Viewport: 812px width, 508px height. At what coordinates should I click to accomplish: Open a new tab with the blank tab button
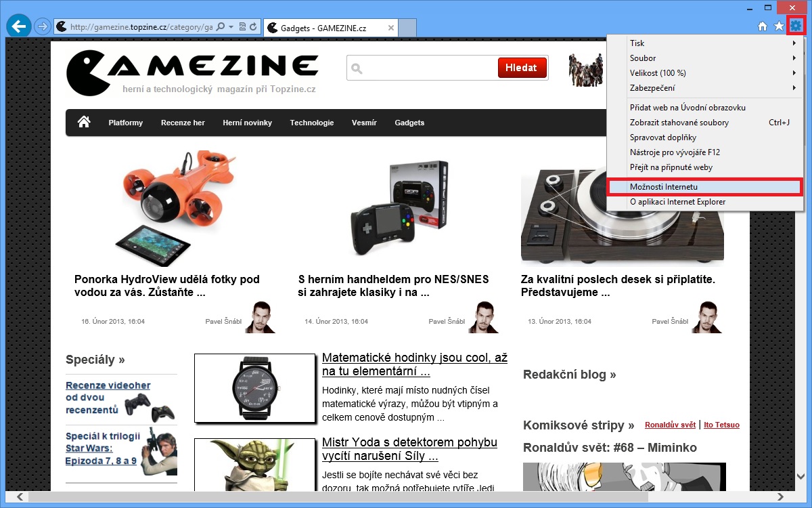(407, 28)
